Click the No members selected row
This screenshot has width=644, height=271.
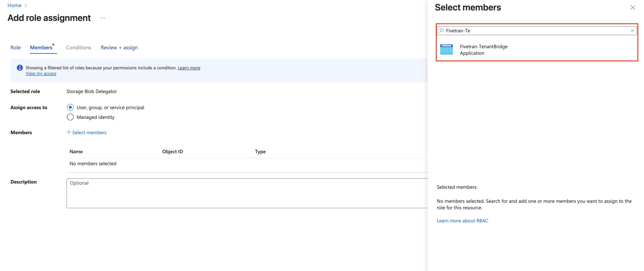click(x=247, y=164)
